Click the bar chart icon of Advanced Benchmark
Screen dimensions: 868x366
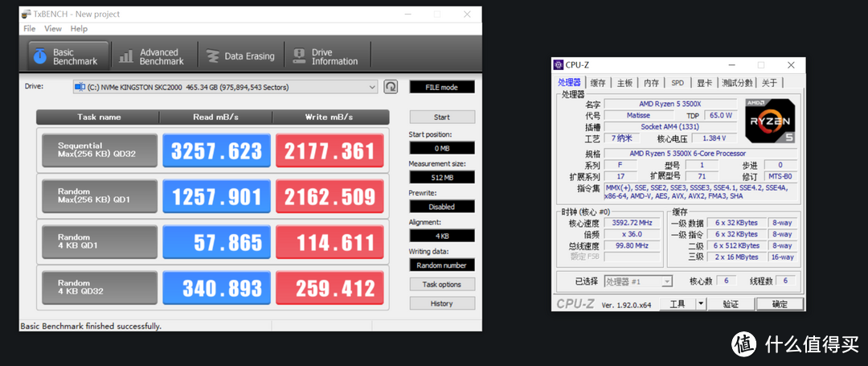(x=126, y=56)
